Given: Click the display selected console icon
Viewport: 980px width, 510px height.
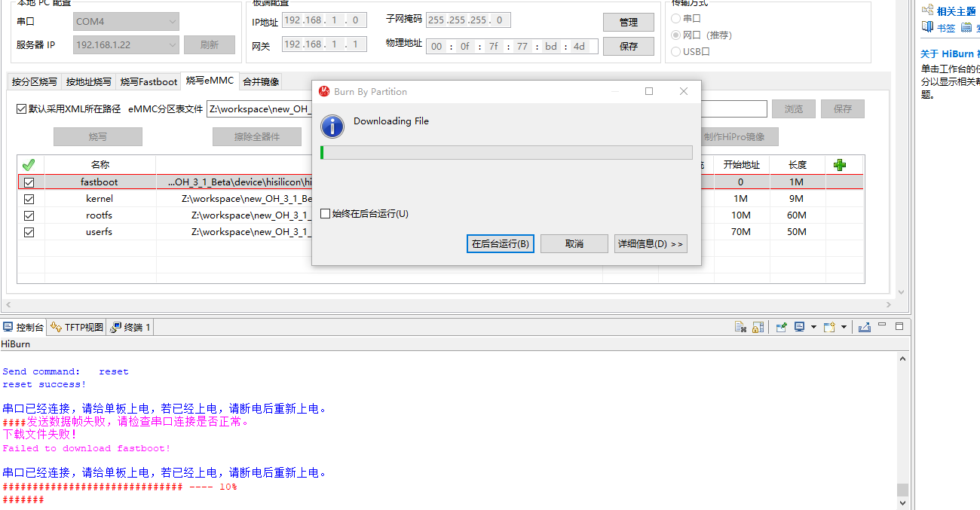Looking at the screenshot, I should (800, 327).
